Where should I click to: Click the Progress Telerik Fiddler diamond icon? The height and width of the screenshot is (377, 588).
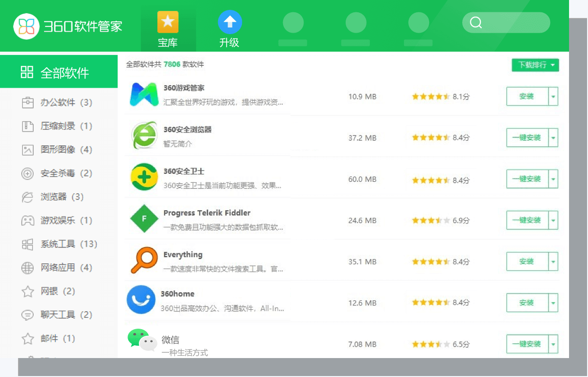point(144,218)
